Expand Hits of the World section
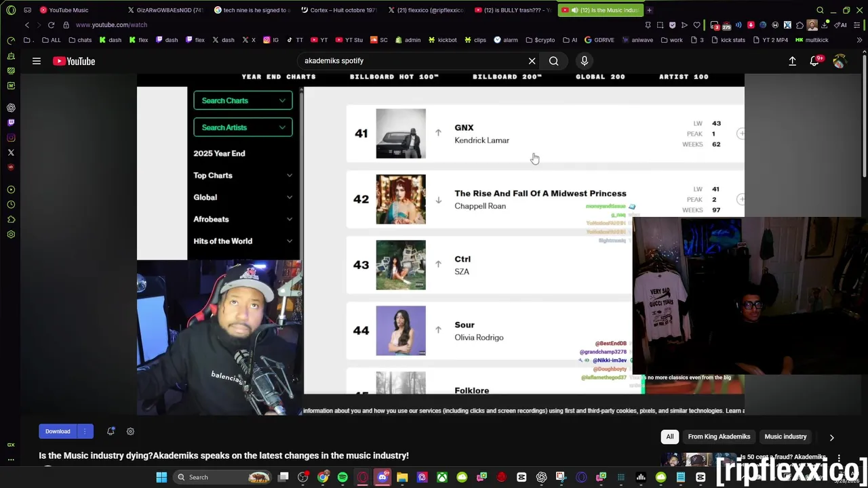This screenshot has width=868, height=488. pos(243,241)
